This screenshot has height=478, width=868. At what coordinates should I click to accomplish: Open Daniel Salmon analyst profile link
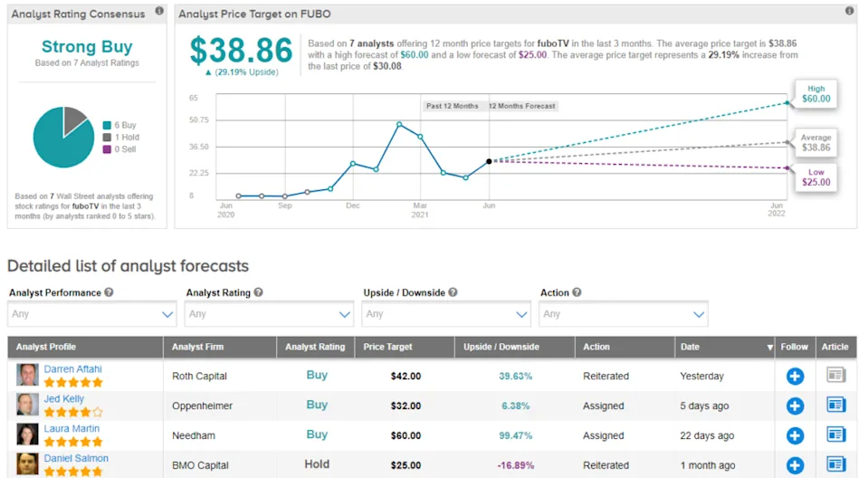pos(76,459)
